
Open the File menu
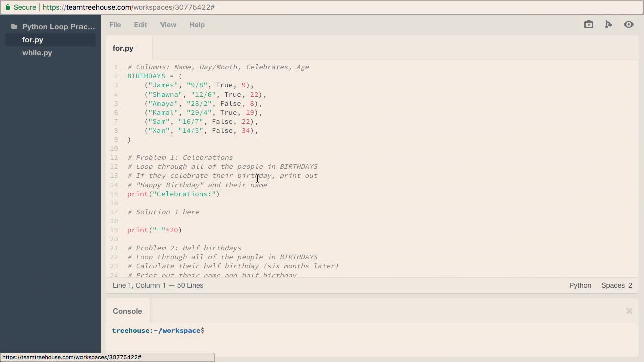pyautogui.click(x=115, y=25)
